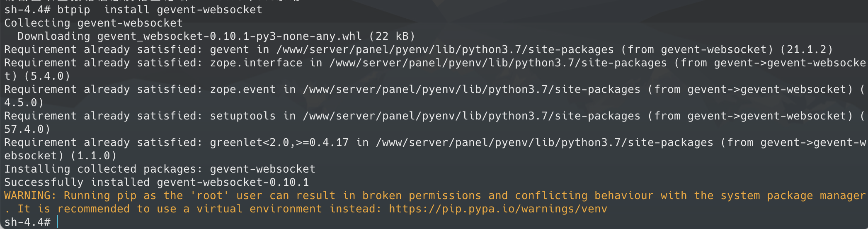Click the btpip install command text
This screenshot has height=229, width=868.
click(x=160, y=10)
